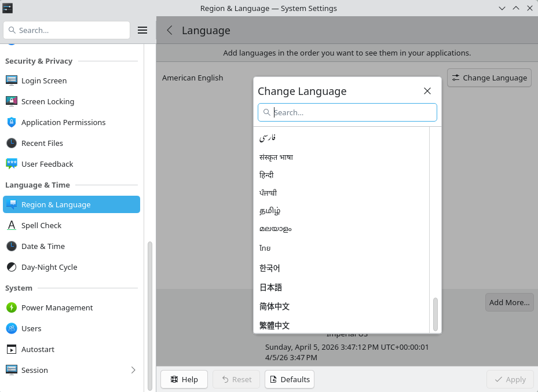Open Spell Check settings icon
Viewport: 538px width, 392px height.
[x=12, y=225]
